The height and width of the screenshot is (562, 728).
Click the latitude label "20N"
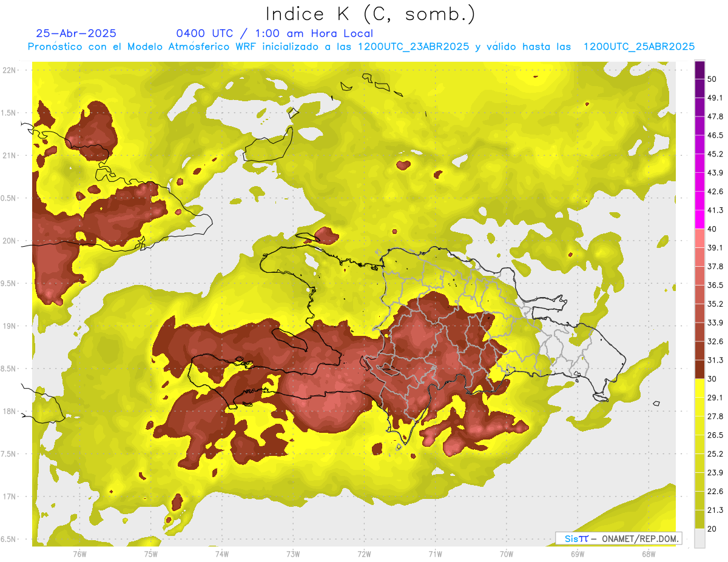[x=10, y=241]
